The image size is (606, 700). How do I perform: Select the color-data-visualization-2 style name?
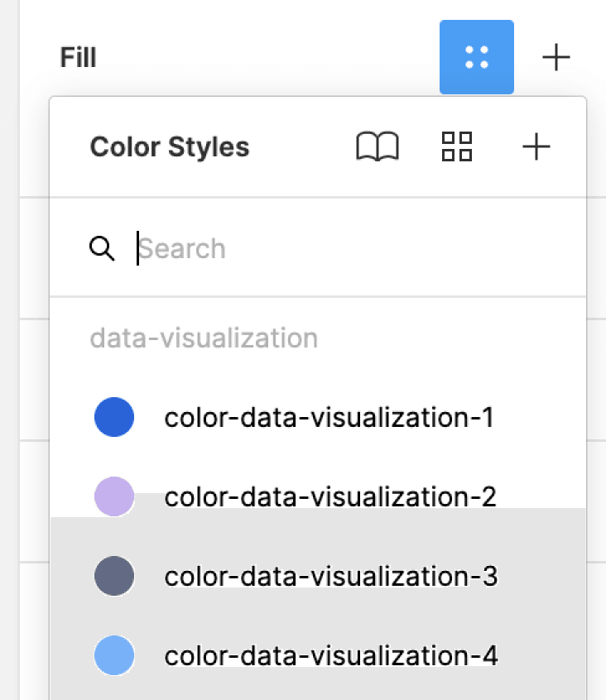(330, 497)
